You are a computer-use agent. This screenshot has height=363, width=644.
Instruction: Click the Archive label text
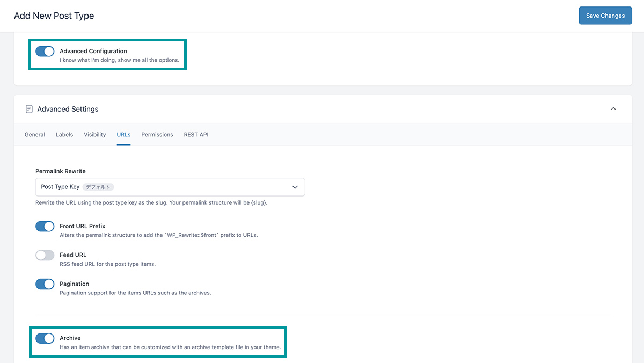[70, 338]
